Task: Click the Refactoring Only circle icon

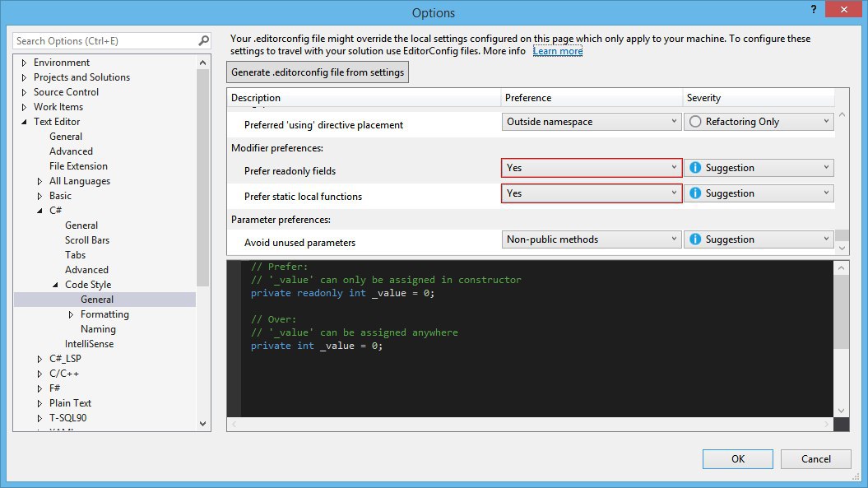Action: (695, 122)
